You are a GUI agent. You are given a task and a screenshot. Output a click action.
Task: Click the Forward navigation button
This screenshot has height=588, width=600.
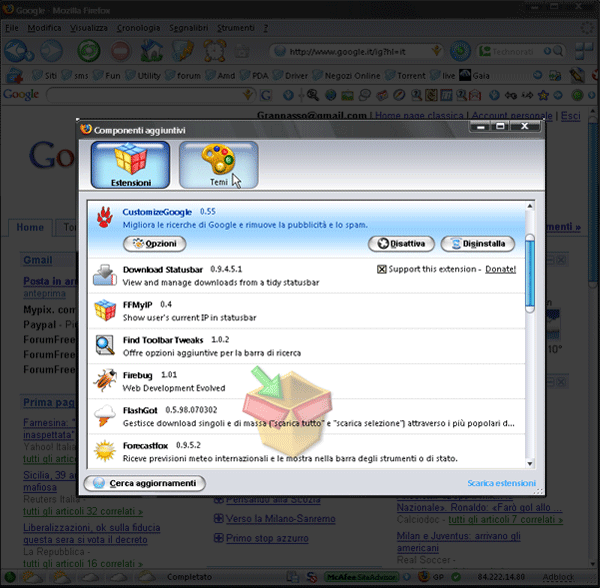[x=51, y=50]
